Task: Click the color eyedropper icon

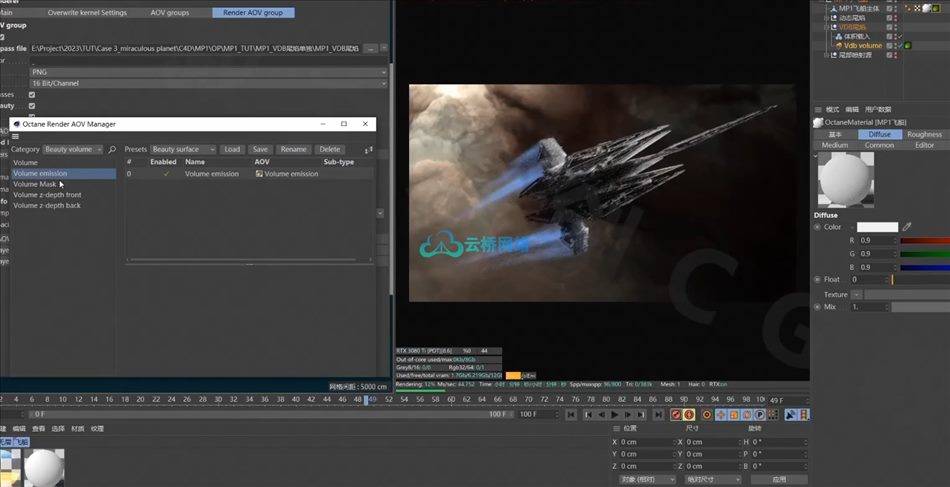Action: [x=907, y=227]
